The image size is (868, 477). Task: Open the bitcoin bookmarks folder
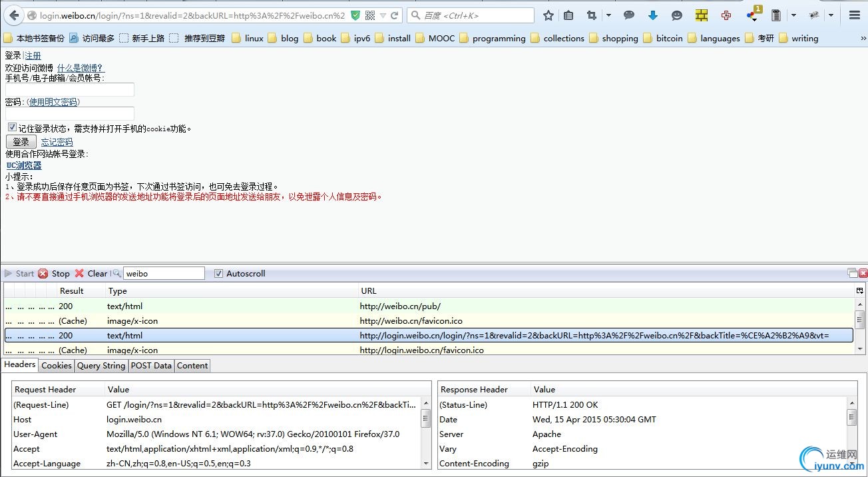point(663,39)
